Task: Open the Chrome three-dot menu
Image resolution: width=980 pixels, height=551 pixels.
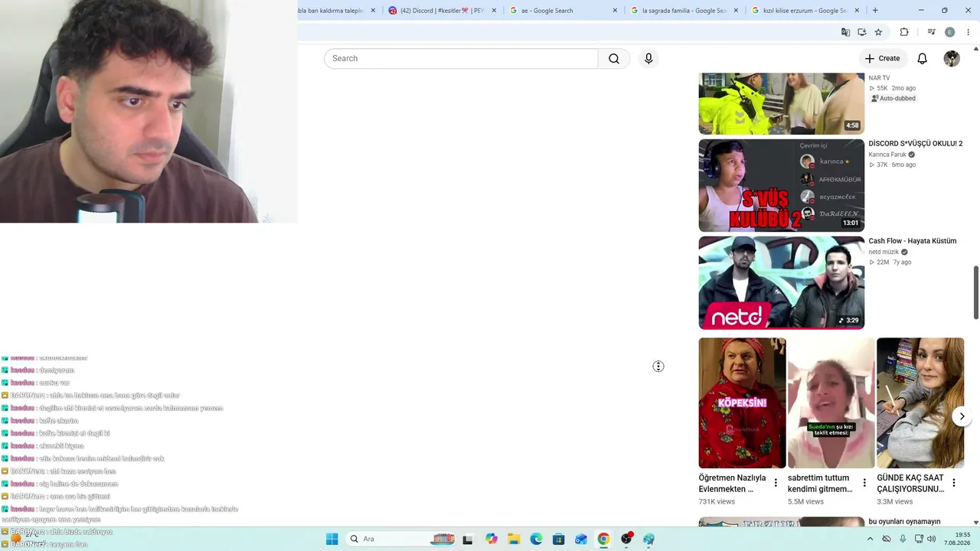Action: coord(969,32)
